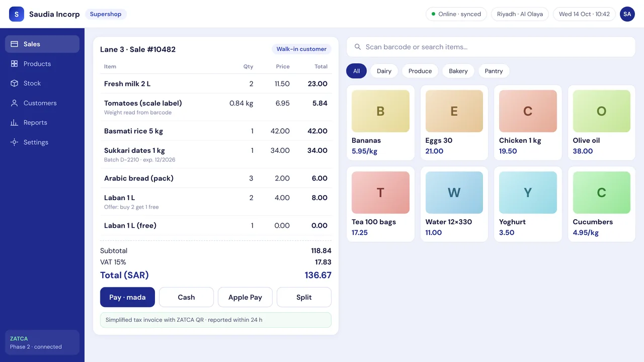Add Chicken 1 kg to the sale
644x362 pixels.
click(528, 123)
